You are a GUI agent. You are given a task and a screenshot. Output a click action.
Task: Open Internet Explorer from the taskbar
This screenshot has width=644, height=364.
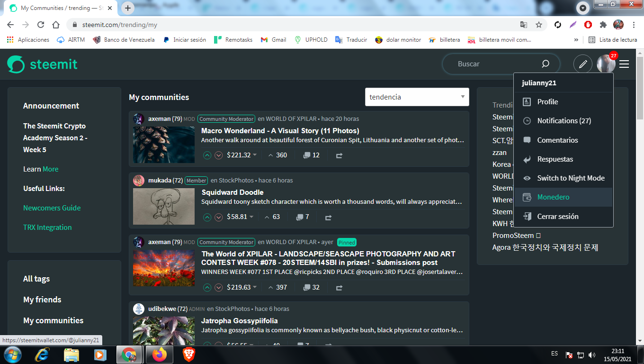(x=43, y=355)
